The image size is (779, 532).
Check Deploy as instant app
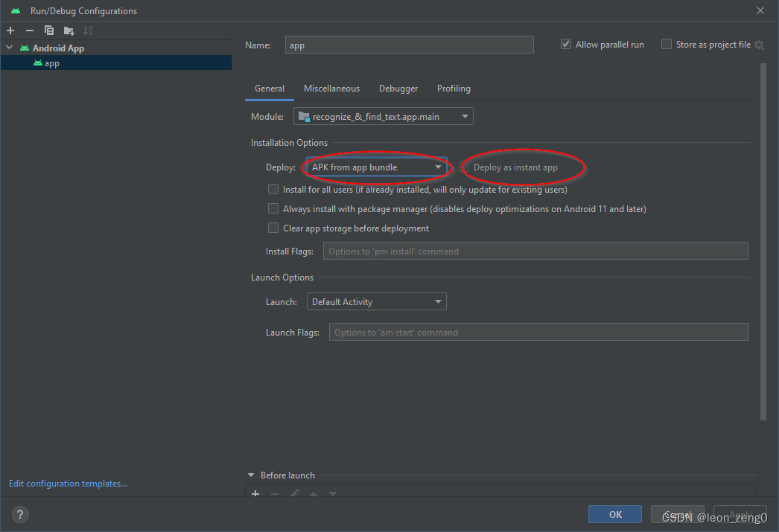point(465,167)
